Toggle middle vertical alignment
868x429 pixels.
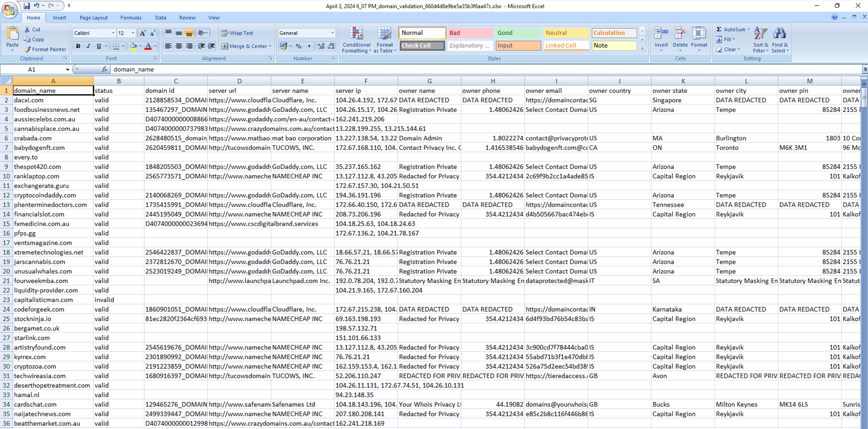click(x=179, y=33)
